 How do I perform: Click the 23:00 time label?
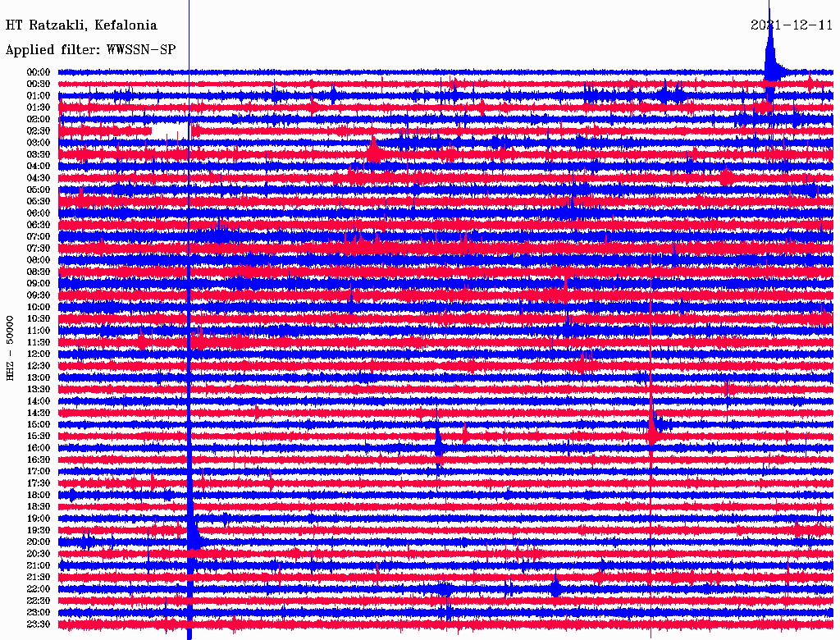tap(39, 613)
